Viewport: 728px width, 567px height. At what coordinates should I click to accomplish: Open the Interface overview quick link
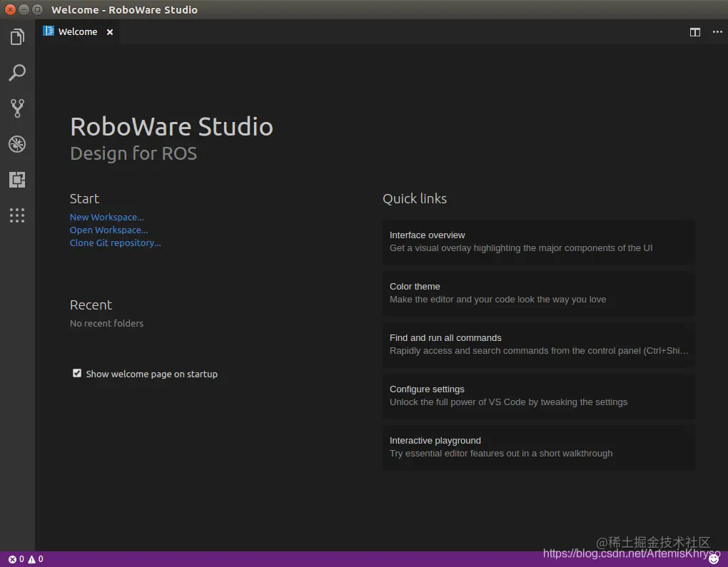pyautogui.click(x=539, y=242)
